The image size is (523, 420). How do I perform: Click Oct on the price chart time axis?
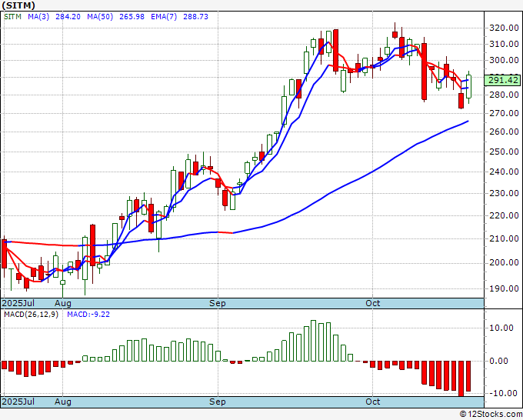(x=372, y=303)
